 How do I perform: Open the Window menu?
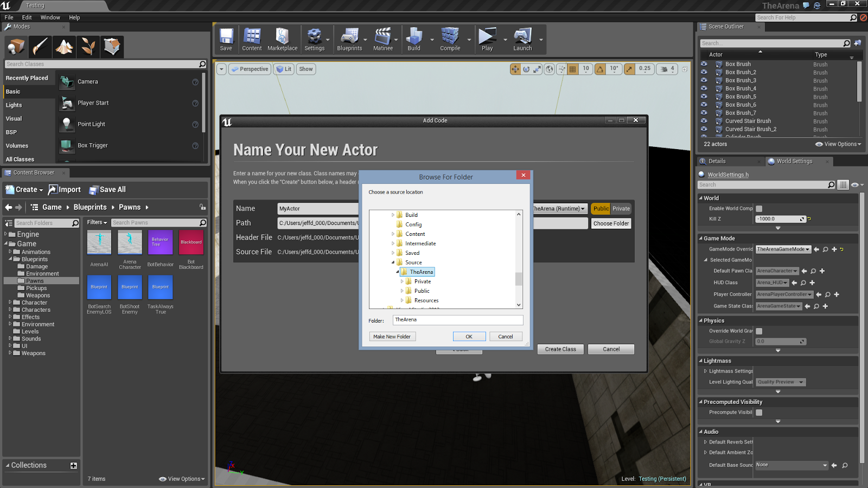click(50, 17)
